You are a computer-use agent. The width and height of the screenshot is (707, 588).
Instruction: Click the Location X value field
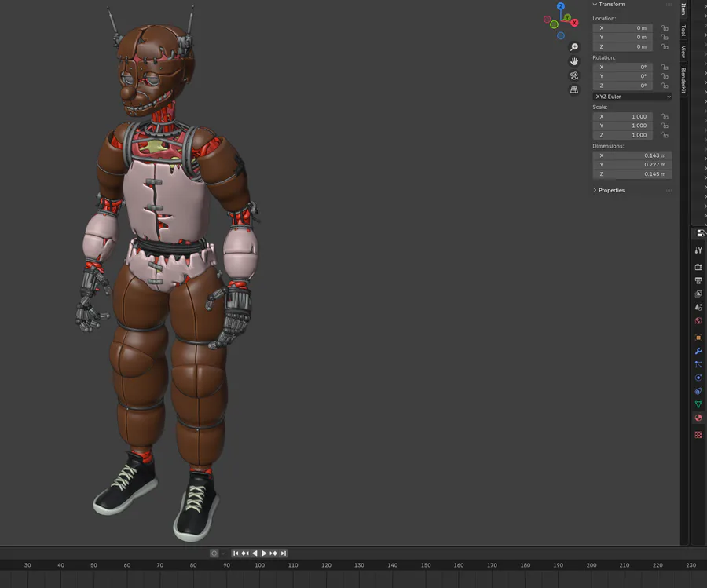(x=623, y=28)
